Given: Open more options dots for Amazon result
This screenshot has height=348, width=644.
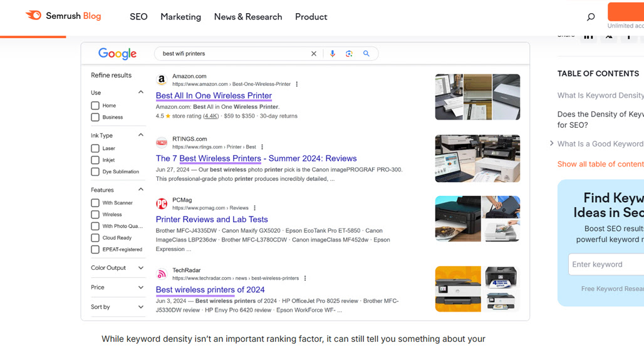Looking at the screenshot, I should click(297, 84).
